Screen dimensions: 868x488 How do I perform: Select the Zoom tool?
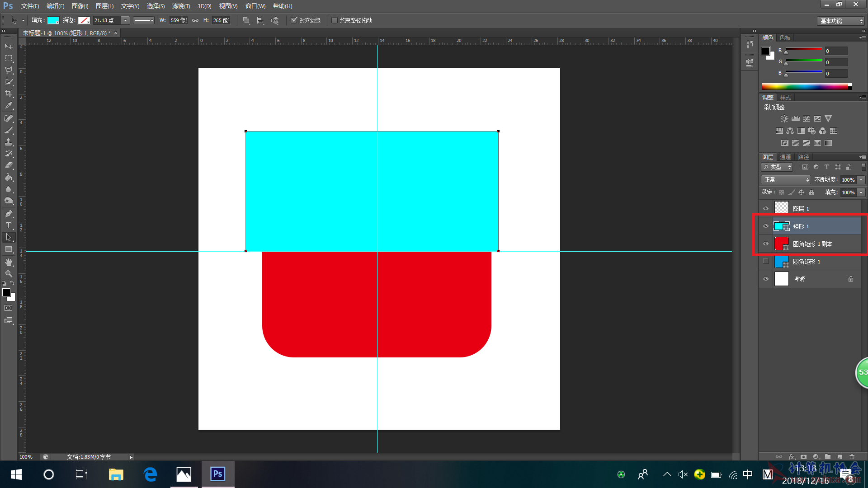(x=9, y=274)
